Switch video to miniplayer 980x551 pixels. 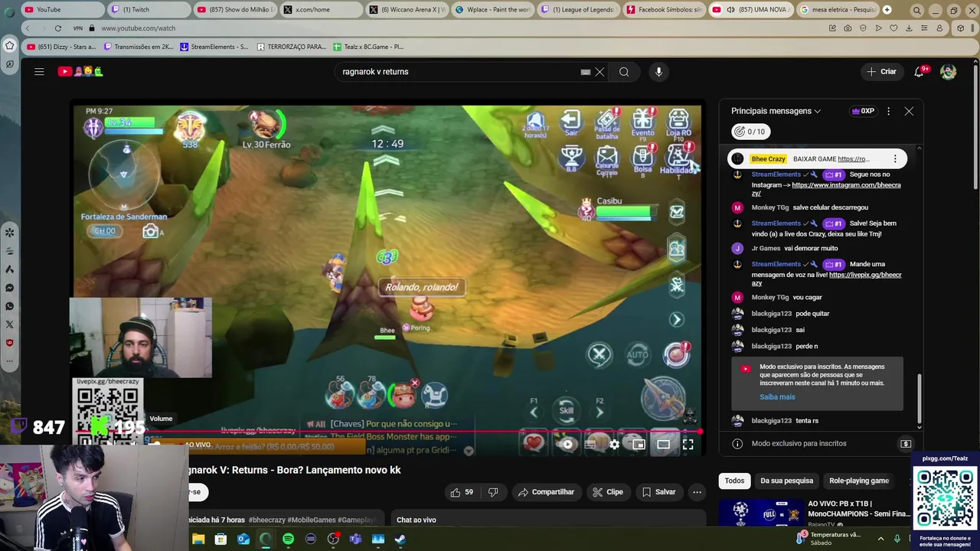[x=639, y=444]
